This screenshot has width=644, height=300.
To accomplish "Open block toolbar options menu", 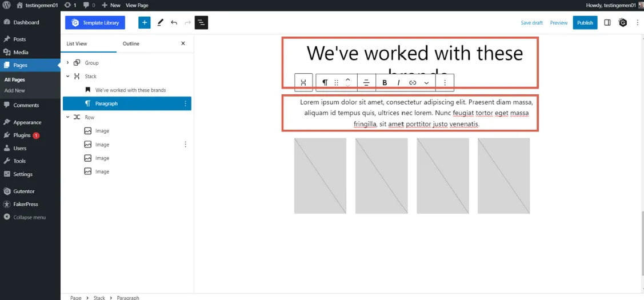I will coord(445,82).
